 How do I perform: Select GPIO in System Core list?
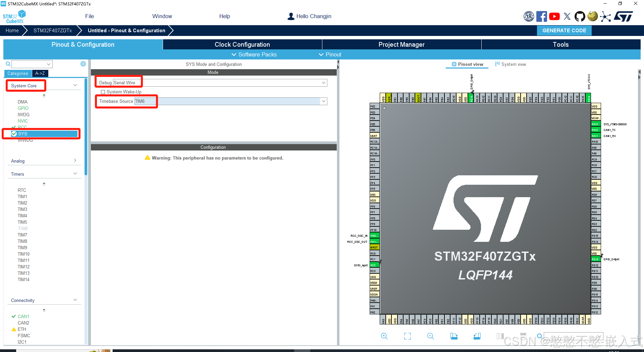23,108
